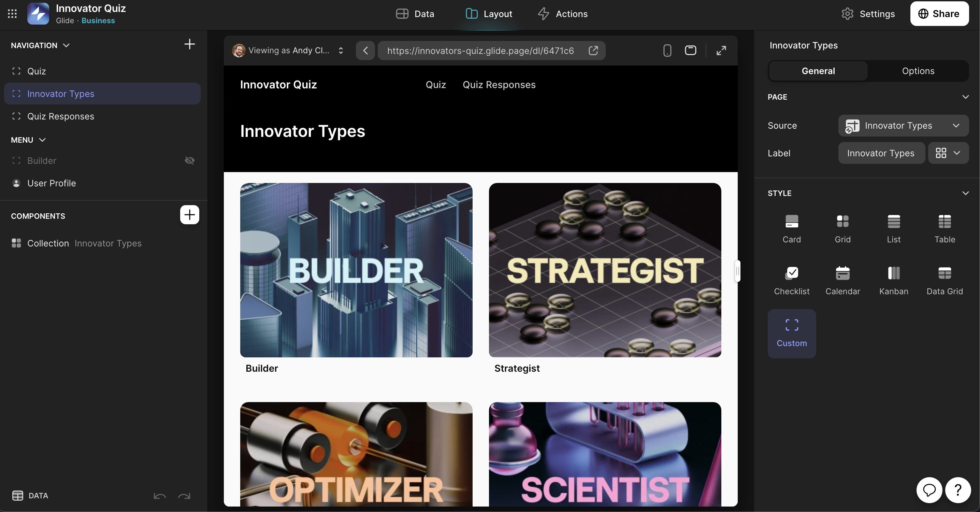Select Builder screen in menu list
980x512 pixels.
point(102,161)
